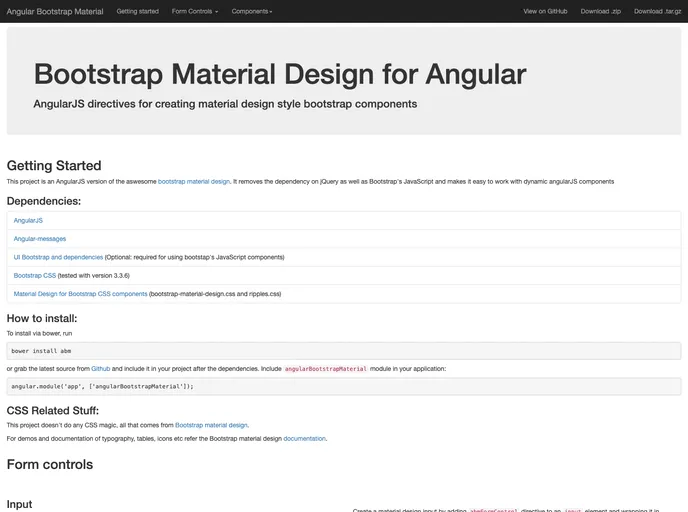Click the Angular Bootstrap Material brand link
Screen dimensions: 688x512
[x=55, y=11]
